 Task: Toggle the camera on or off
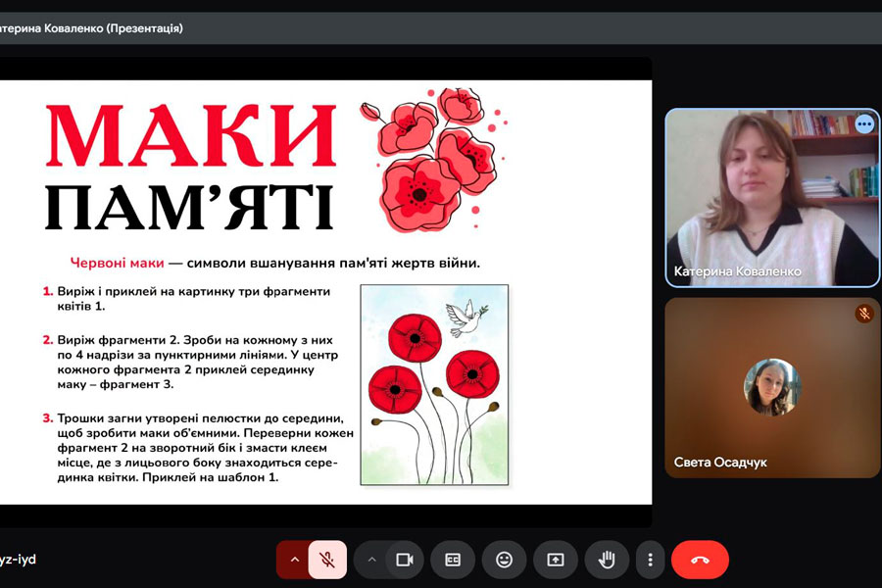[x=403, y=560]
